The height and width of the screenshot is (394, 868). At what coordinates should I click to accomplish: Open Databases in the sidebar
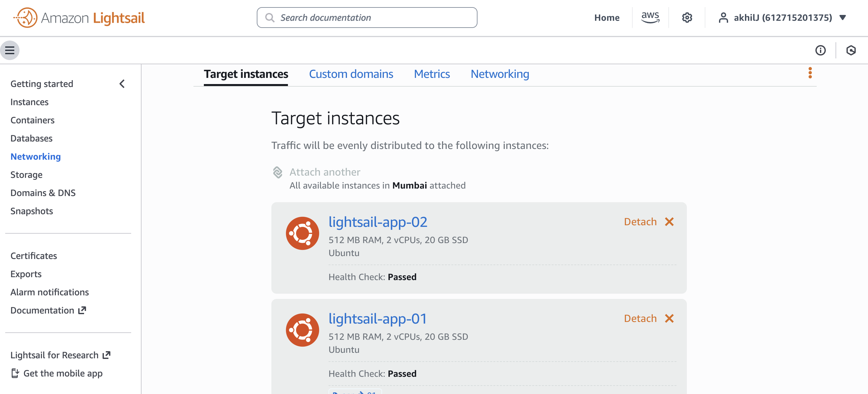[31, 138]
